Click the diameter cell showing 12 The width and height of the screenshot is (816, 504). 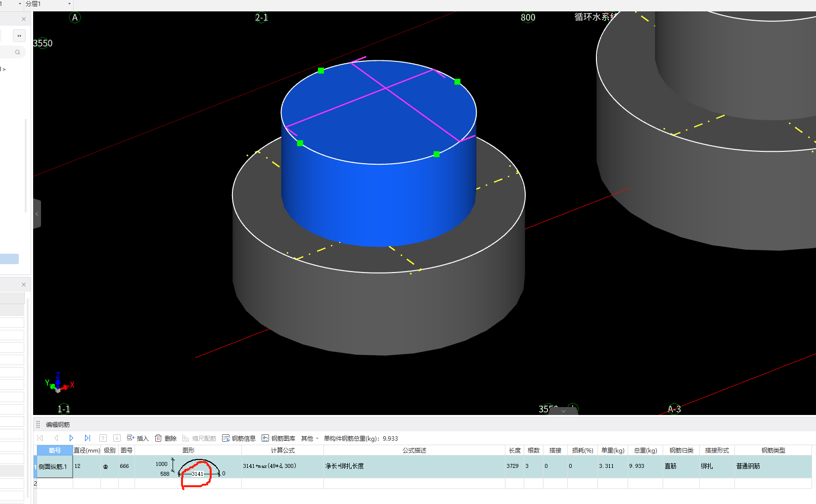87,466
